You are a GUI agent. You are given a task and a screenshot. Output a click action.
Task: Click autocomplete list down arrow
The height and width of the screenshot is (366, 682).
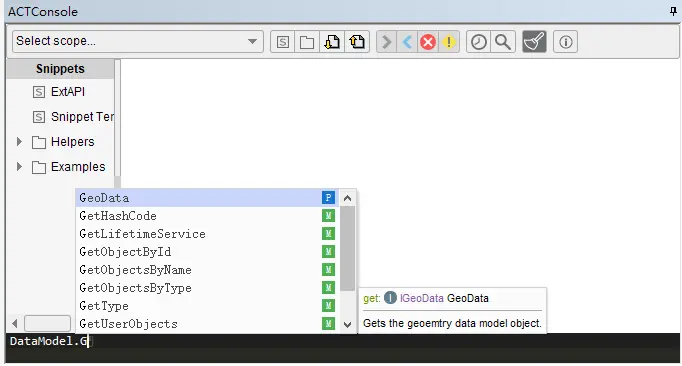(347, 325)
